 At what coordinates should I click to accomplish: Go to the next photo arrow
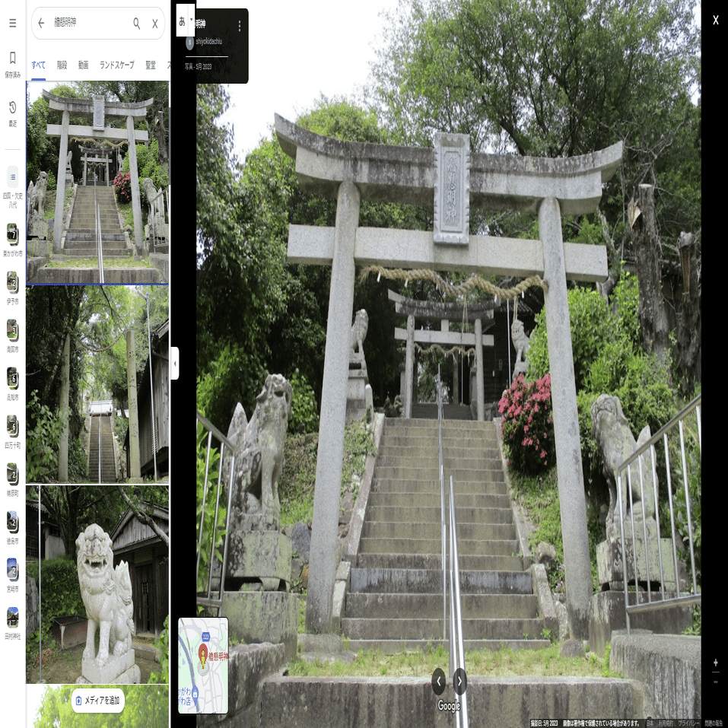coord(459,681)
